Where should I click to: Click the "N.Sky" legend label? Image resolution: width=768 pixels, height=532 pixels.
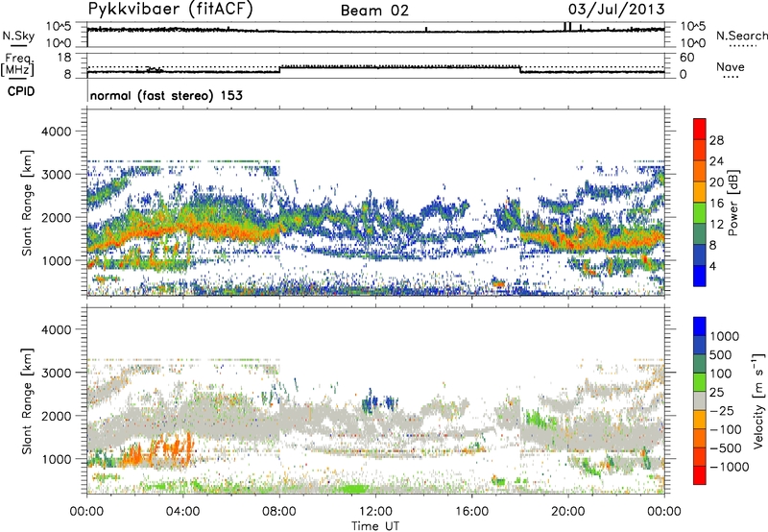[x=18, y=36]
